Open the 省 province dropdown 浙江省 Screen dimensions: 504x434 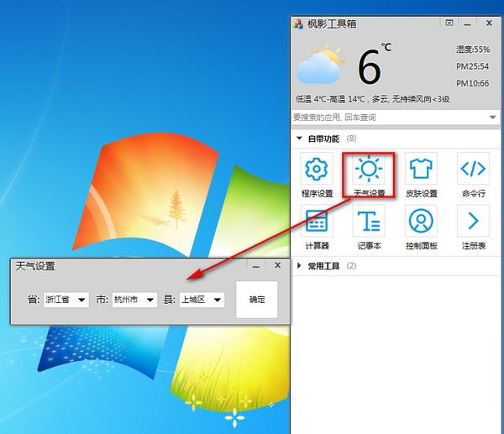coord(66,300)
